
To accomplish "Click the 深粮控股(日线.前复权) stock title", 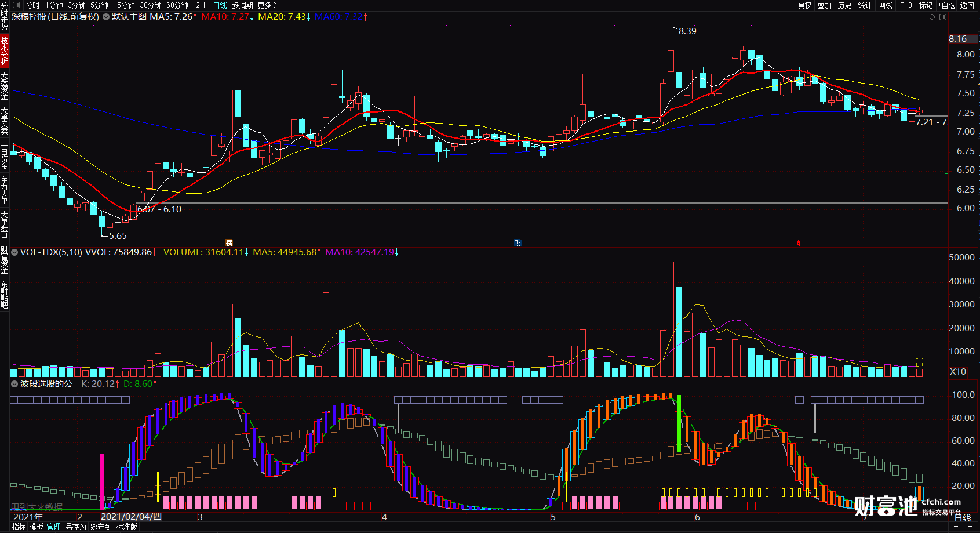I will tap(55, 17).
